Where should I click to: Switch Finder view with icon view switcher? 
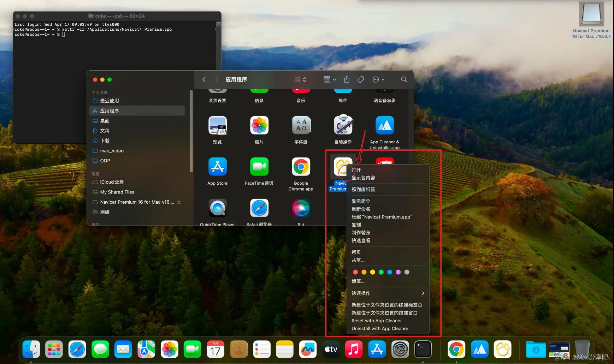[300, 79]
